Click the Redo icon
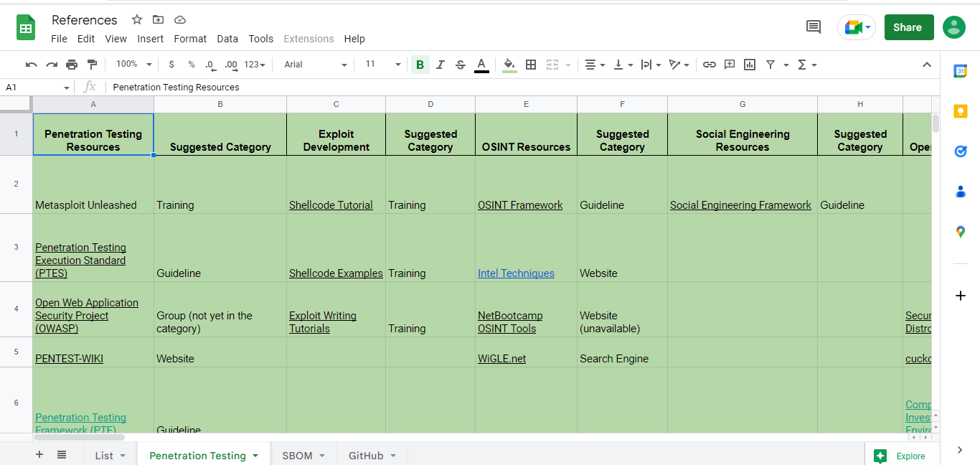 click(52, 65)
